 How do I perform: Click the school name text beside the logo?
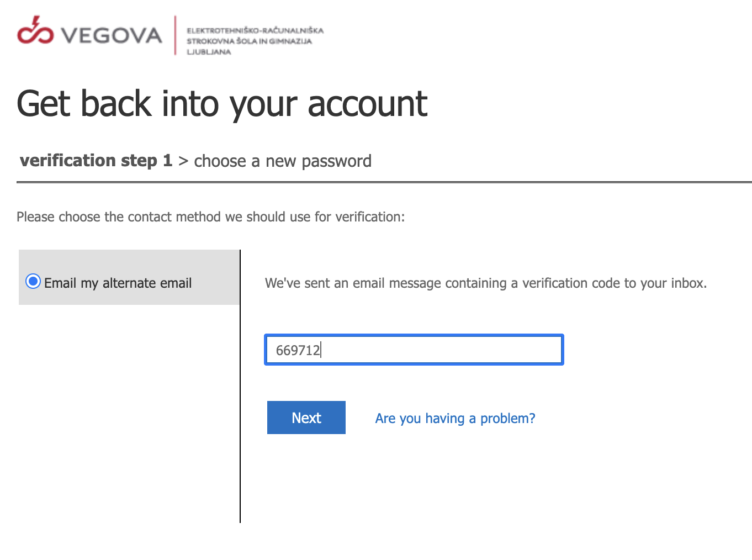tap(255, 41)
